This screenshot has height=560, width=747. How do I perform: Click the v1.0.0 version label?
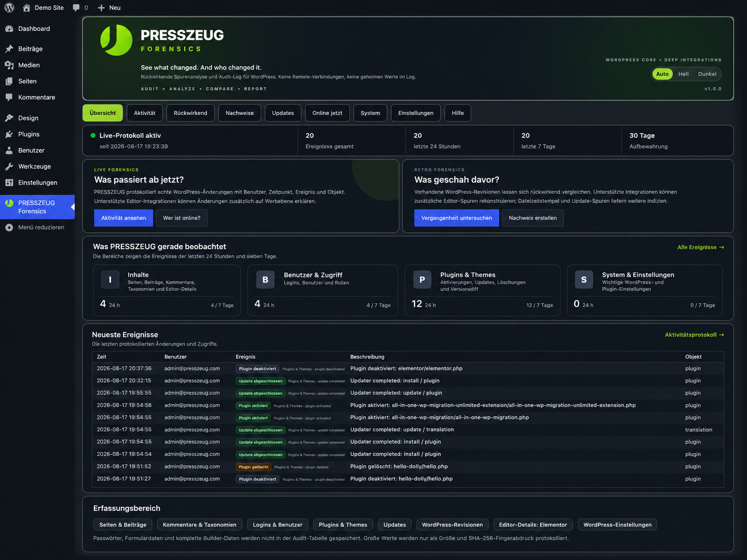pyautogui.click(x=713, y=89)
